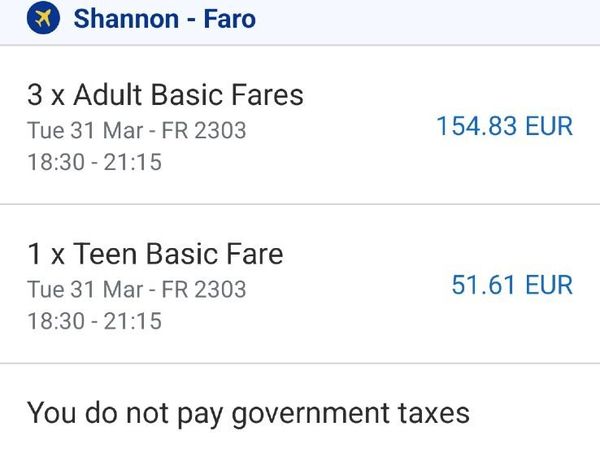Click the airplane icon beside the route
The height and width of the screenshot is (450, 600).
click(x=42, y=17)
